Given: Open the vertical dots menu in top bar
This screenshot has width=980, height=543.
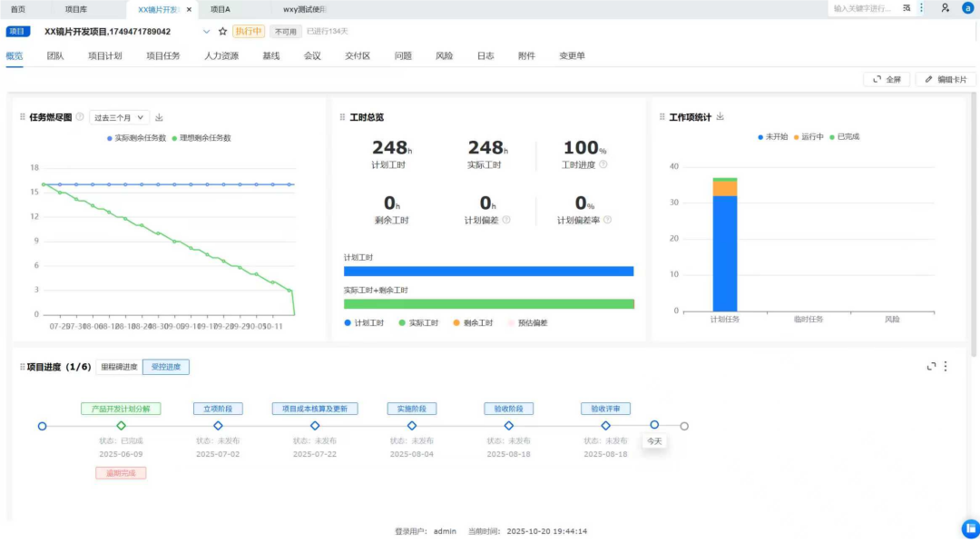Looking at the screenshot, I should 922,8.
